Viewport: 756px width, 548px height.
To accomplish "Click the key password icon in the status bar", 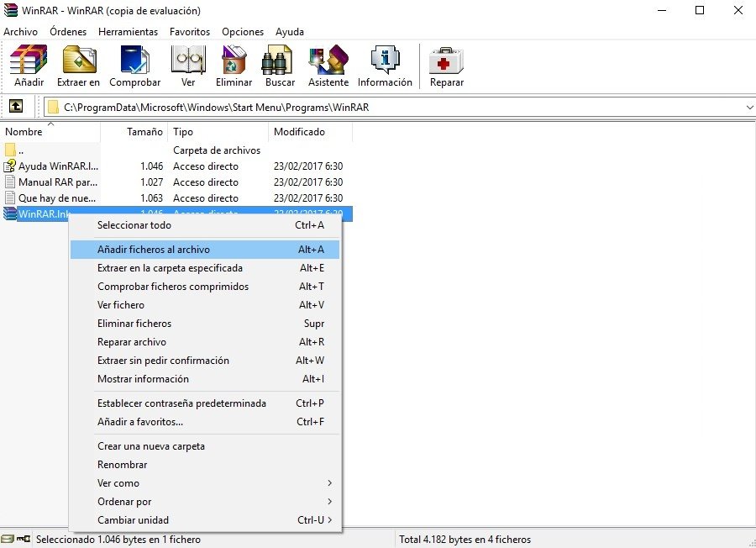I will pyautogui.click(x=24, y=539).
